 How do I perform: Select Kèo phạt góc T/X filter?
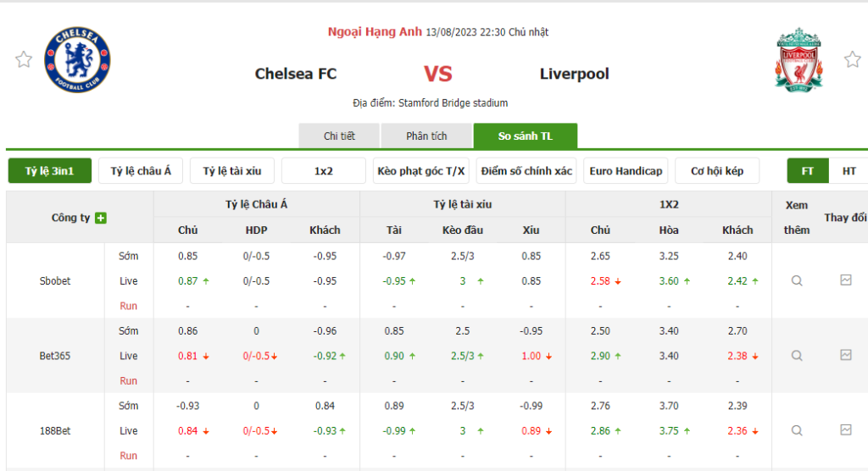(x=421, y=171)
